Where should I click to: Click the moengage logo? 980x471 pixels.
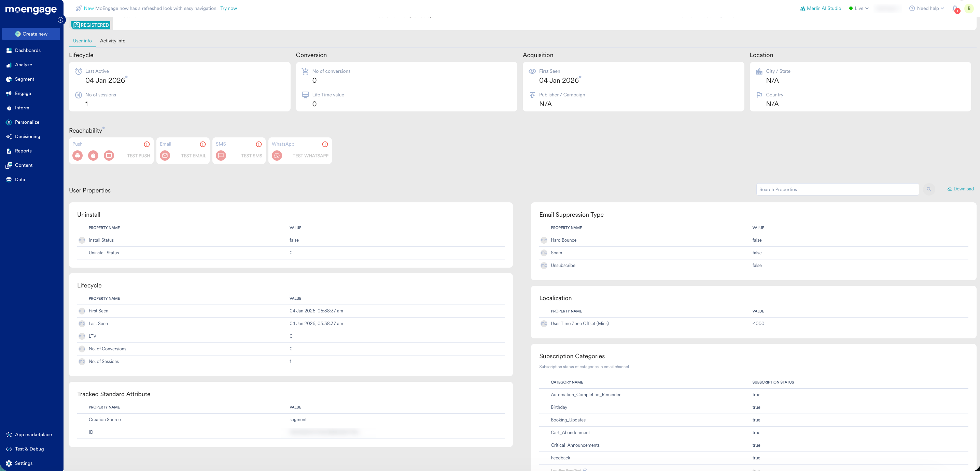(31, 10)
